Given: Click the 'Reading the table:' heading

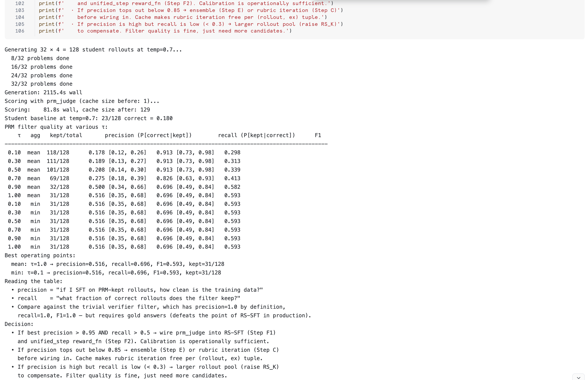Looking at the screenshot, I should tap(34, 282).
